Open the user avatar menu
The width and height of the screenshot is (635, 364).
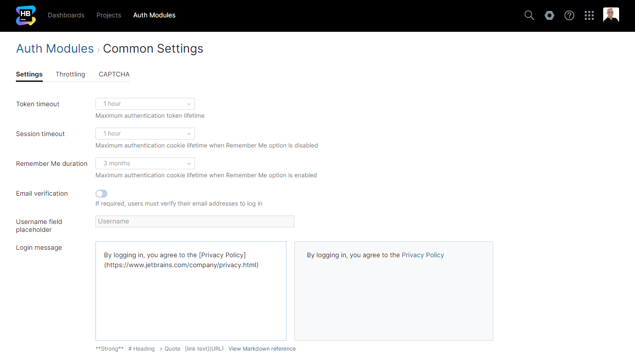611,14
